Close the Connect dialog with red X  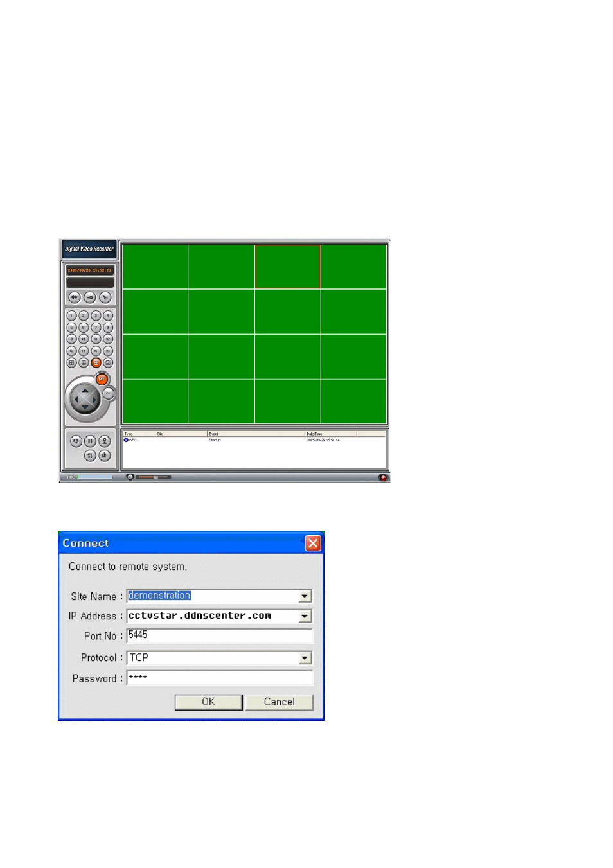[x=313, y=544]
